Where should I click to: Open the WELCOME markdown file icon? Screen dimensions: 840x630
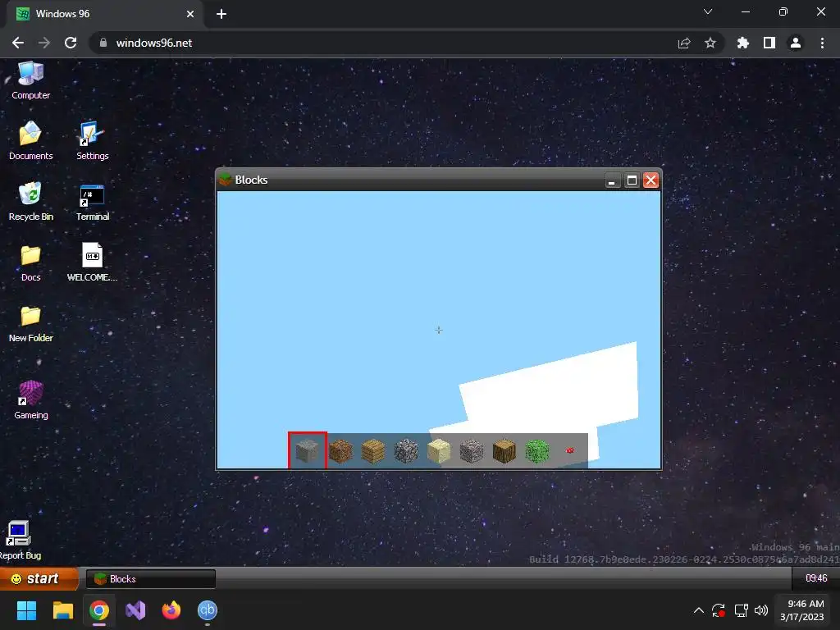[92, 262]
